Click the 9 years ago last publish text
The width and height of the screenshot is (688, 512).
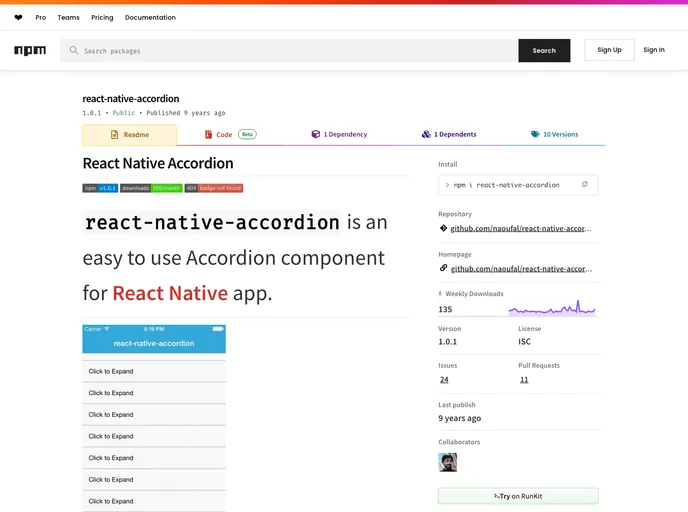tap(459, 418)
